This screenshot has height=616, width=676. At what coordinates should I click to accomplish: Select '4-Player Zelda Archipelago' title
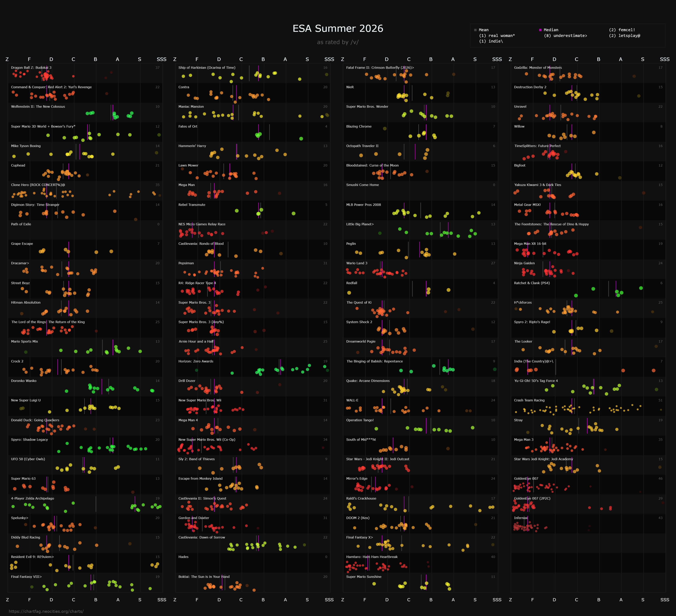pos(33,498)
